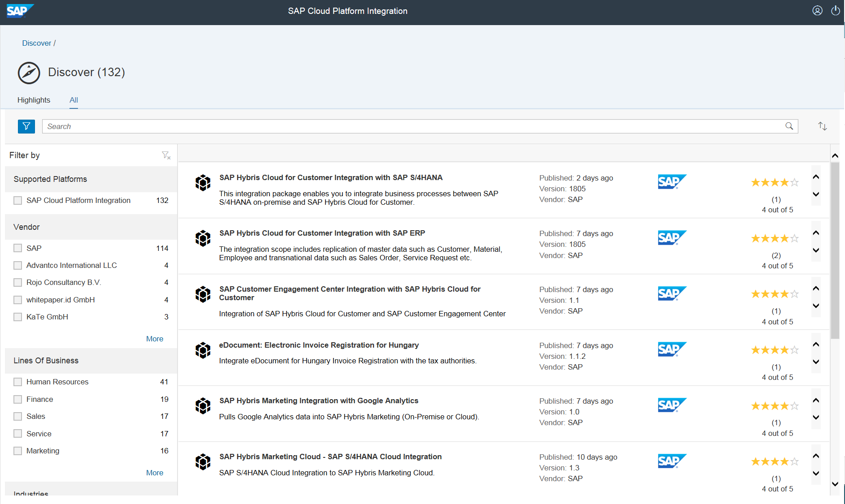Click the logout power icon
Screen dimensions: 845x504
click(836, 11)
